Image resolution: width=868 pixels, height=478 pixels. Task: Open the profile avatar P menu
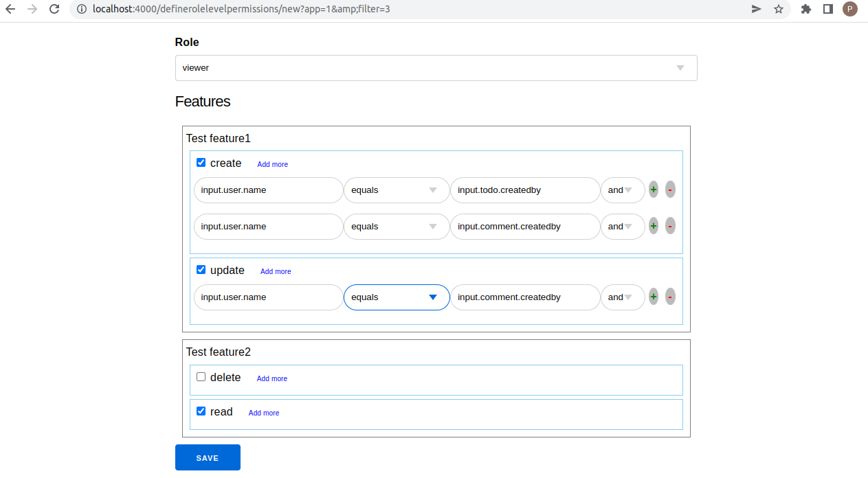[850, 9]
